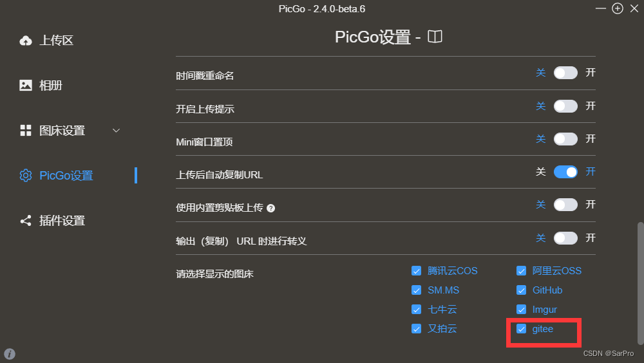Click the album picture icon
This screenshot has height=363, width=644.
(26, 85)
